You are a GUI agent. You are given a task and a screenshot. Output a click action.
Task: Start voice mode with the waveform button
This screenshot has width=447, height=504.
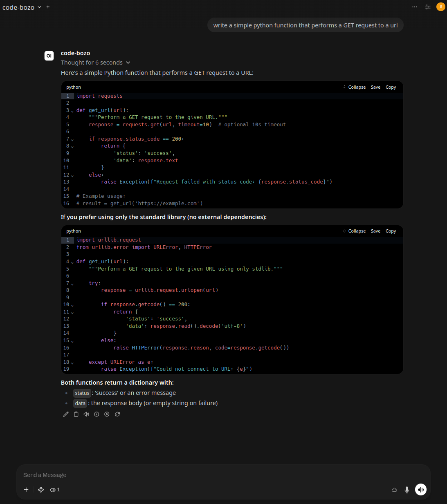pyautogui.click(x=421, y=489)
